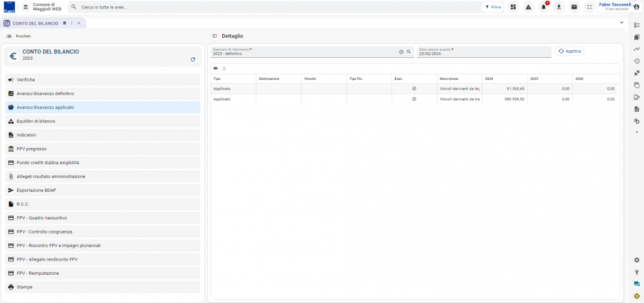The image size is (644, 303).
Task: Click the 2024 column header
Action: (504, 78)
